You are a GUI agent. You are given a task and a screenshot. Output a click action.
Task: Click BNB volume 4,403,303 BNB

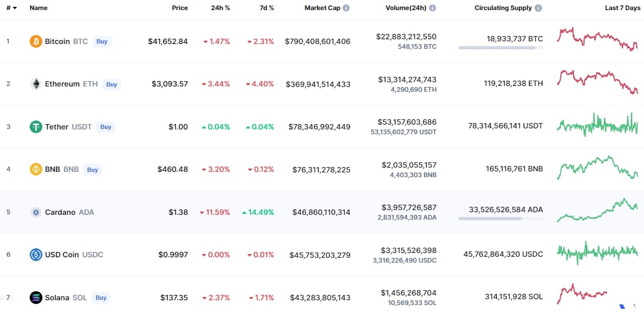point(412,175)
